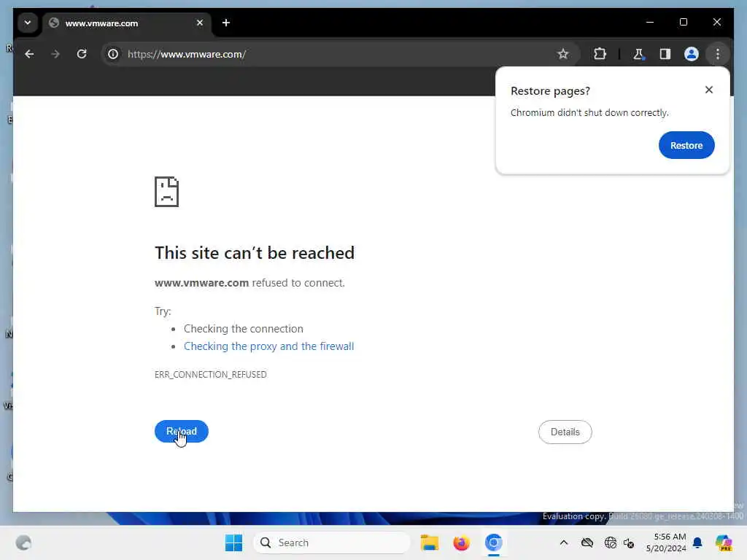Click the Restore button
The height and width of the screenshot is (560, 747).
(686, 145)
